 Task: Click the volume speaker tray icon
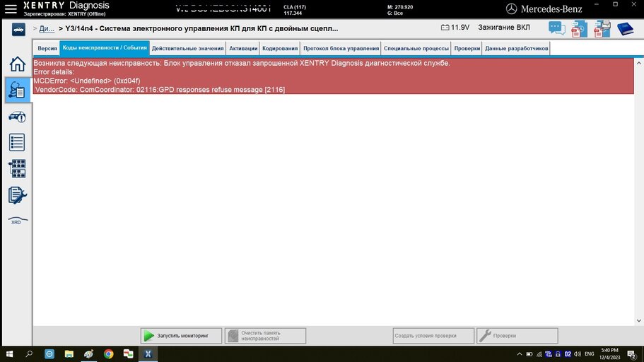click(578, 354)
